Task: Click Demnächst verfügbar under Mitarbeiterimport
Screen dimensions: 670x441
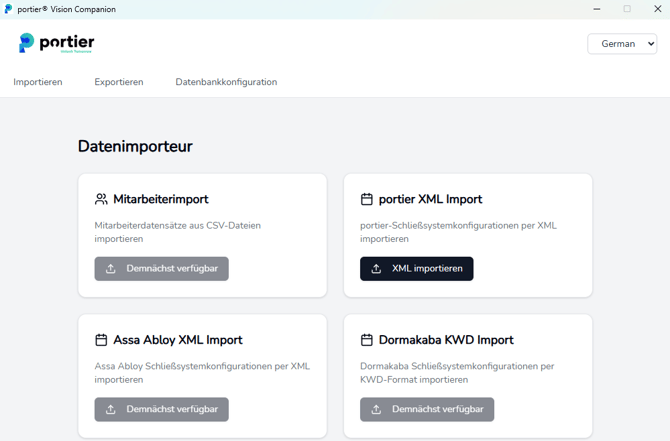Action: tap(162, 269)
